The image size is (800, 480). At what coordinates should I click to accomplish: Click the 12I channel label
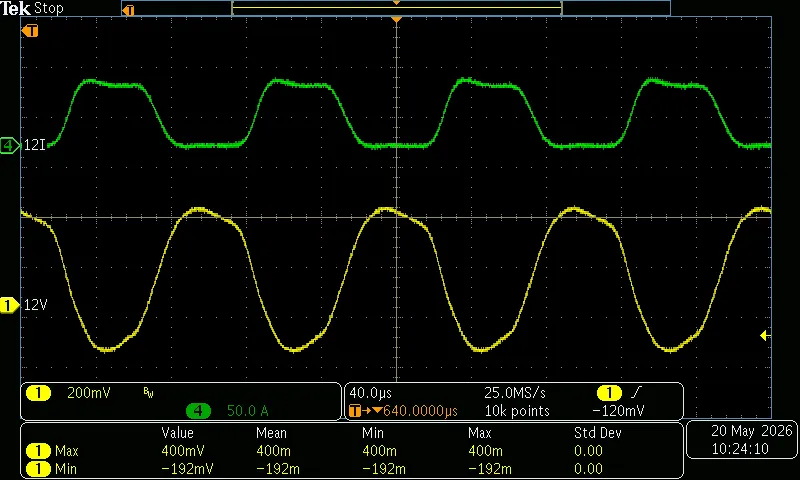(x=35, y=145)
